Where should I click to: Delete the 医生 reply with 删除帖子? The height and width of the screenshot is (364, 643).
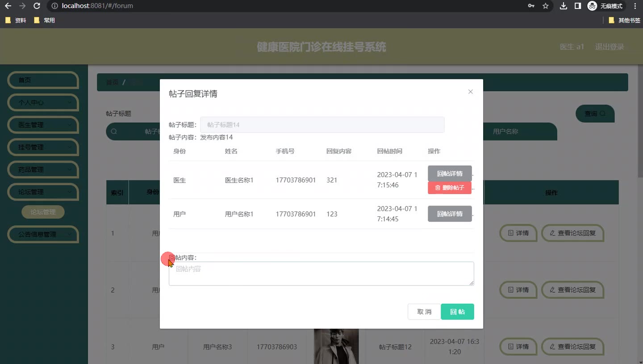click(450, 188)
